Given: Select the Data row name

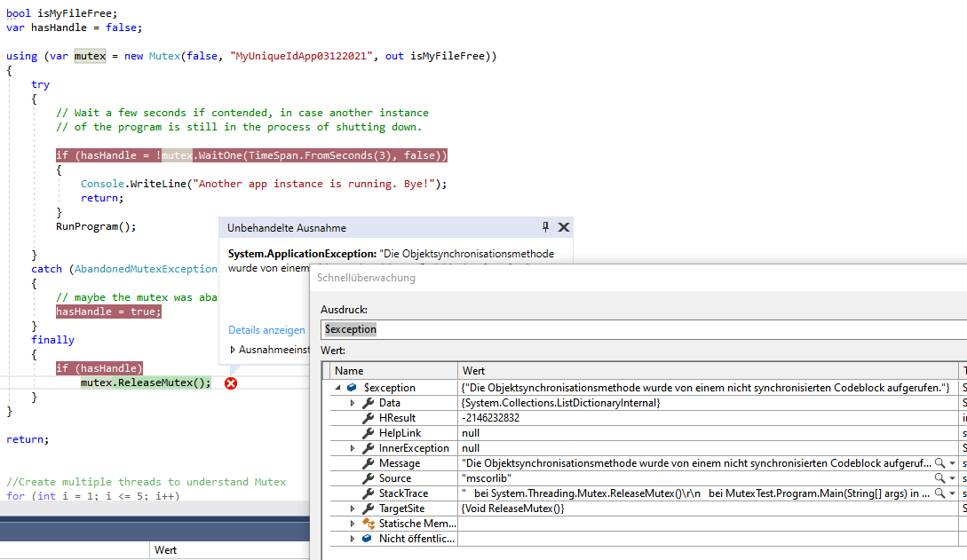Looking at the screenshot, I should pyautogui.click(x=389, y=403).
